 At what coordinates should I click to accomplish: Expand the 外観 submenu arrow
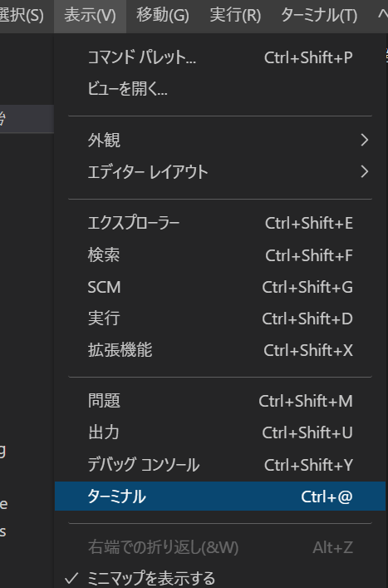click(x=365, y=141)
